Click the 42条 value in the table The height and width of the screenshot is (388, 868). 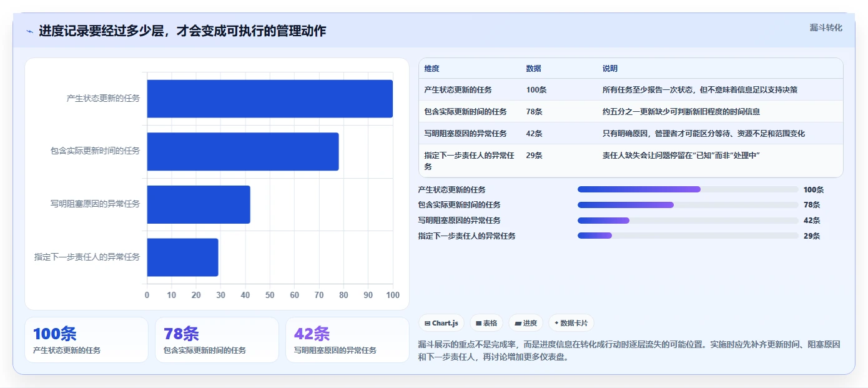coord(535,134)
